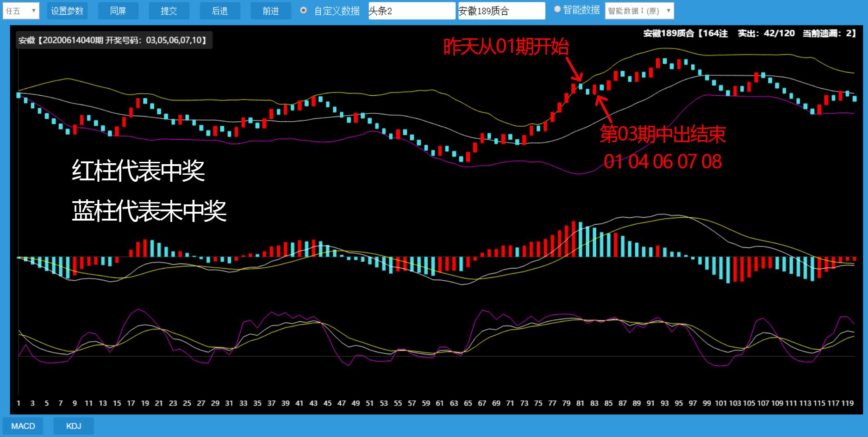The image size is (868, 437).
Task: Switch to the KDJ indicator tab
Action: (74, 426)
